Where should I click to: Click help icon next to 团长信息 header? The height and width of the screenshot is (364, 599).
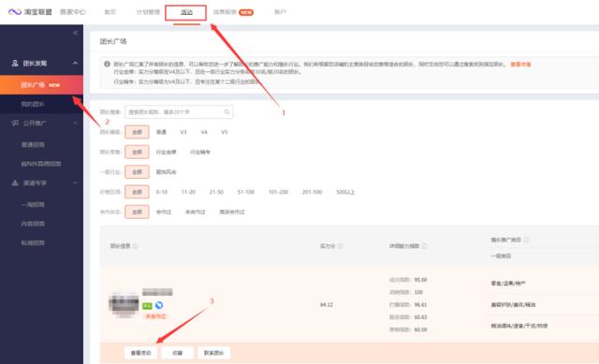point(135,246)
